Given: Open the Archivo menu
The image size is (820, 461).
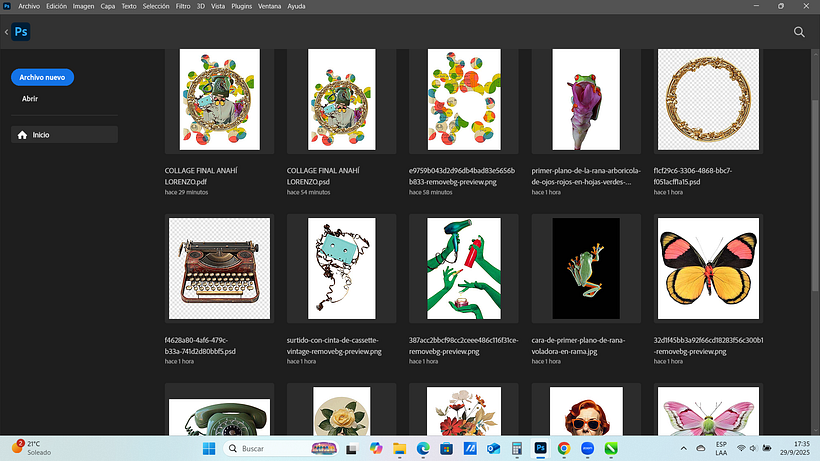Looking at the screenshot, I should [28, 6].
